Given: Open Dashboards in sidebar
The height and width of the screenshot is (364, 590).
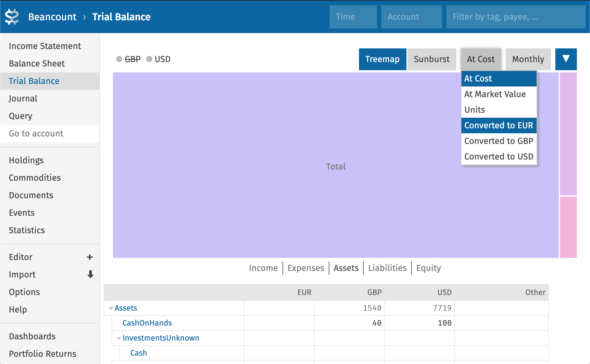Looking at the screenshot, I should click(x=50, y=337).
